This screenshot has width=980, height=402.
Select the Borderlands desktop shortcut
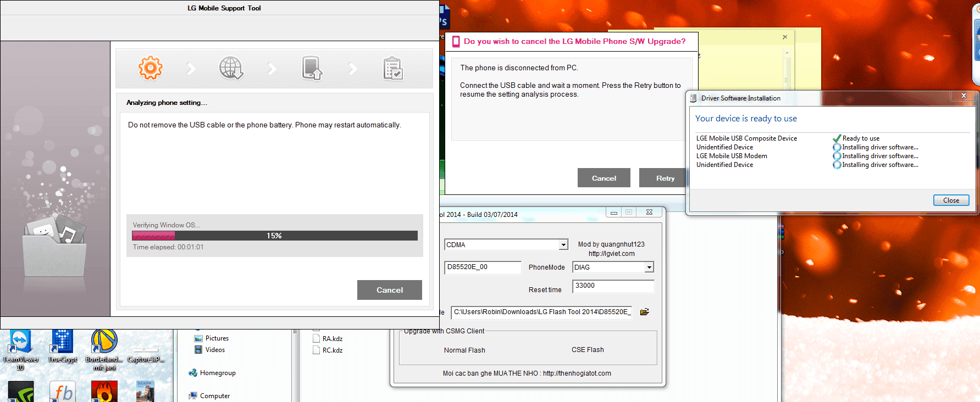click(104, 350)
